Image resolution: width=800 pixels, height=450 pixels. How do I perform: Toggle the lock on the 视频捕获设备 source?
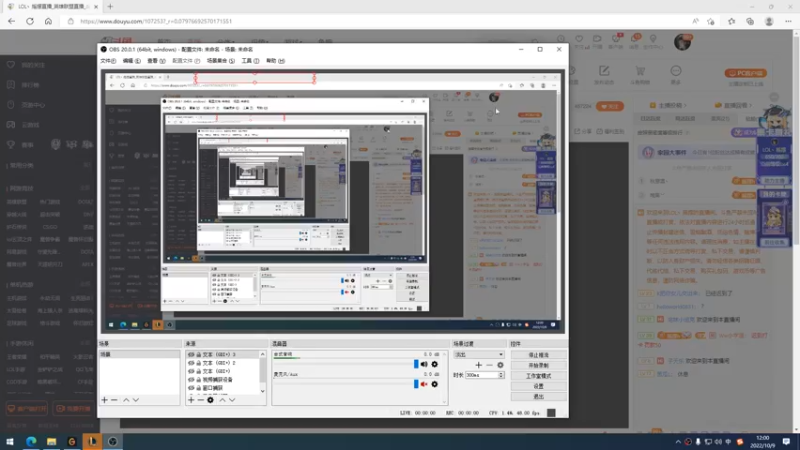point(198,380)
